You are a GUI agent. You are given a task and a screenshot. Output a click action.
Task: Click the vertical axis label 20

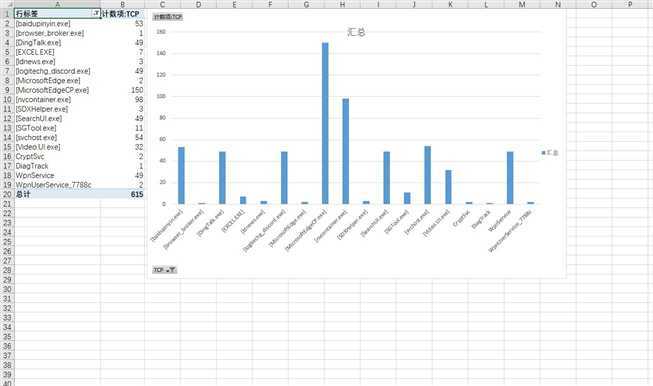tap(162, 182)
